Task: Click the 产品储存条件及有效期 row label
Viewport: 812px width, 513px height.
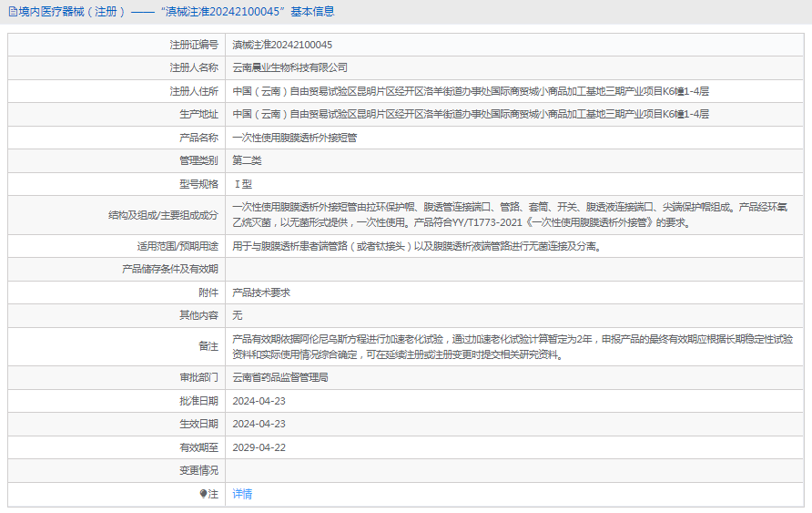Action: [x=170, y=269]
